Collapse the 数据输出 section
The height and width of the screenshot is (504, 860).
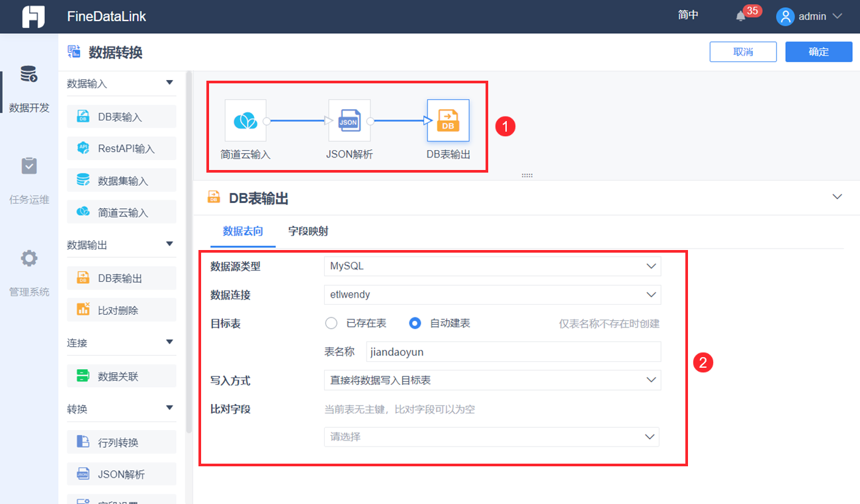[x=169, y=244]
